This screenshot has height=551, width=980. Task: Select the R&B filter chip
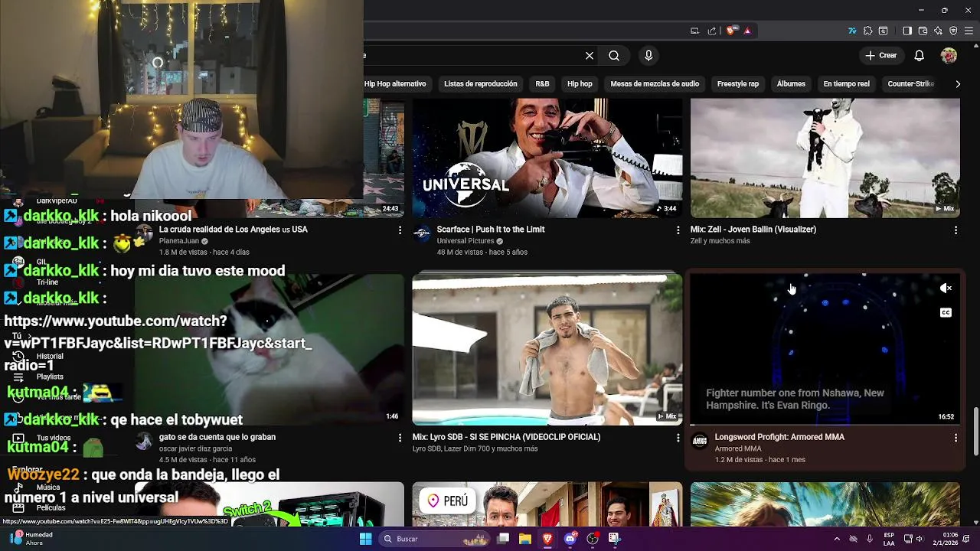click(542, 84)
